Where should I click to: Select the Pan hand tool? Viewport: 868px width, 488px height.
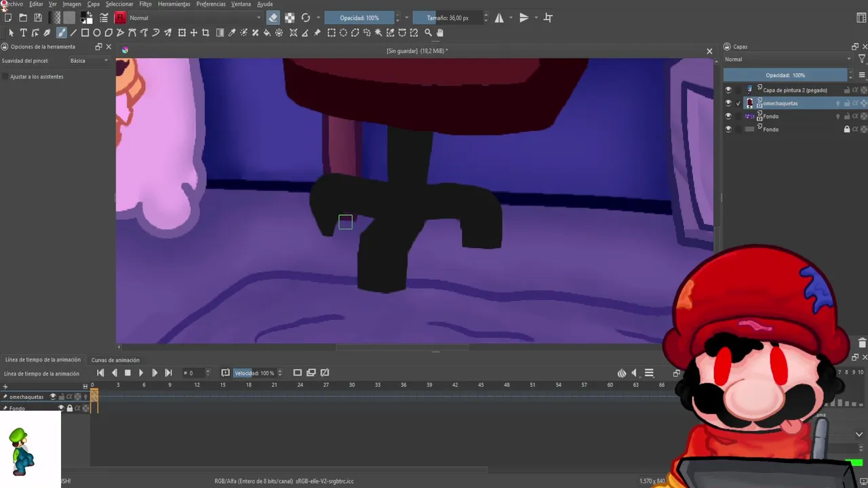coord(440,33)
